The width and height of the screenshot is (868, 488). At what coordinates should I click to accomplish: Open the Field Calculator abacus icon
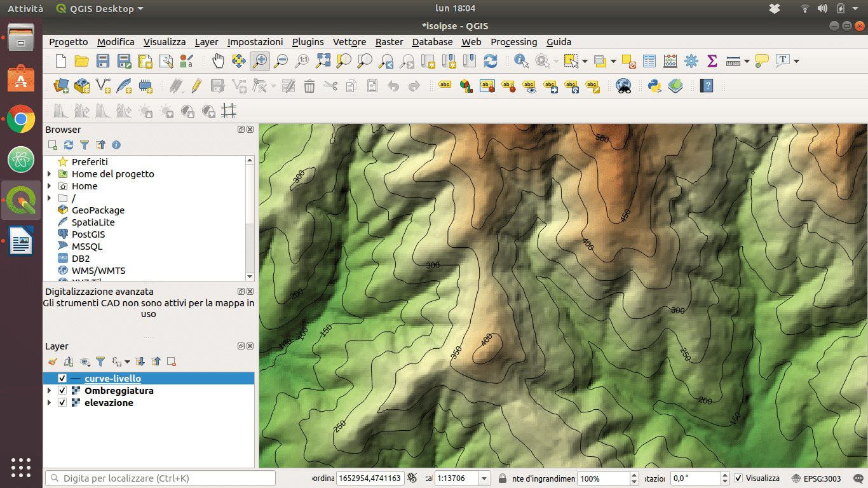pyautogui.click(x=670, y=61)
